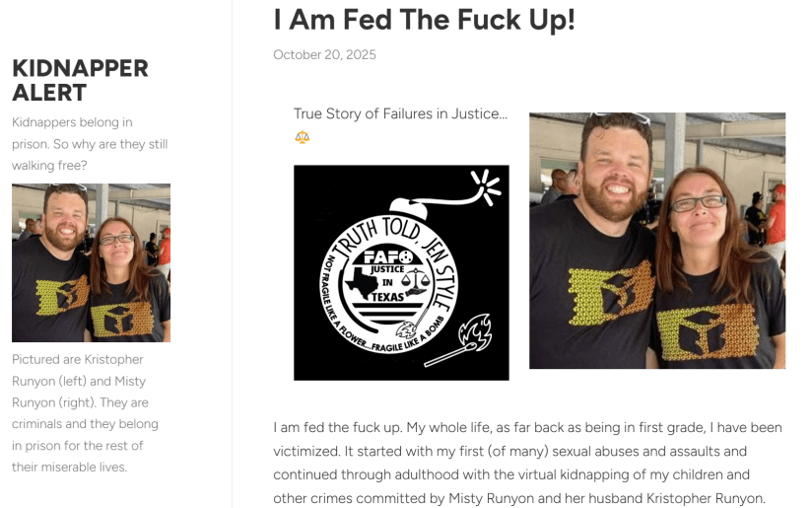Click the burning match icon in logo
The image size is (812, 508).
[460, 340]
